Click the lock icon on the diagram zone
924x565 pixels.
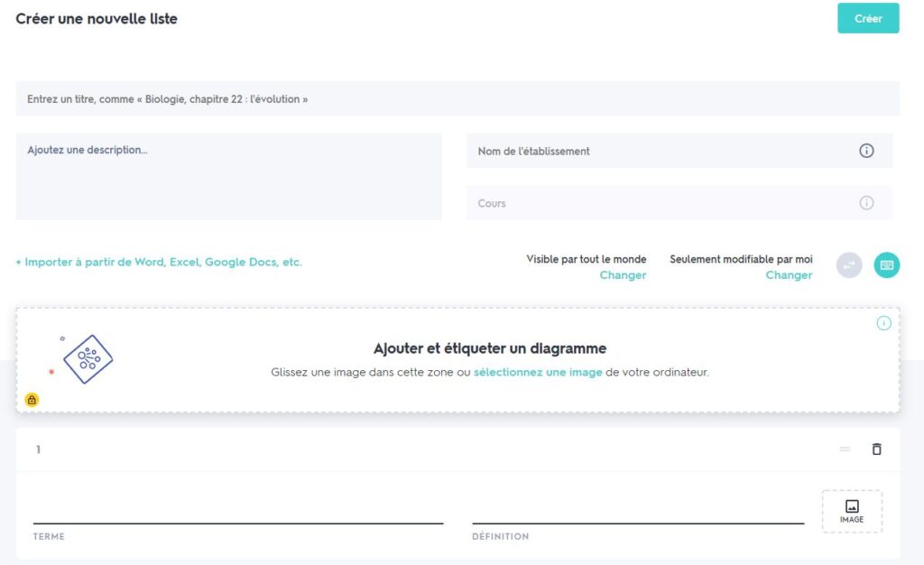[32, 399]
